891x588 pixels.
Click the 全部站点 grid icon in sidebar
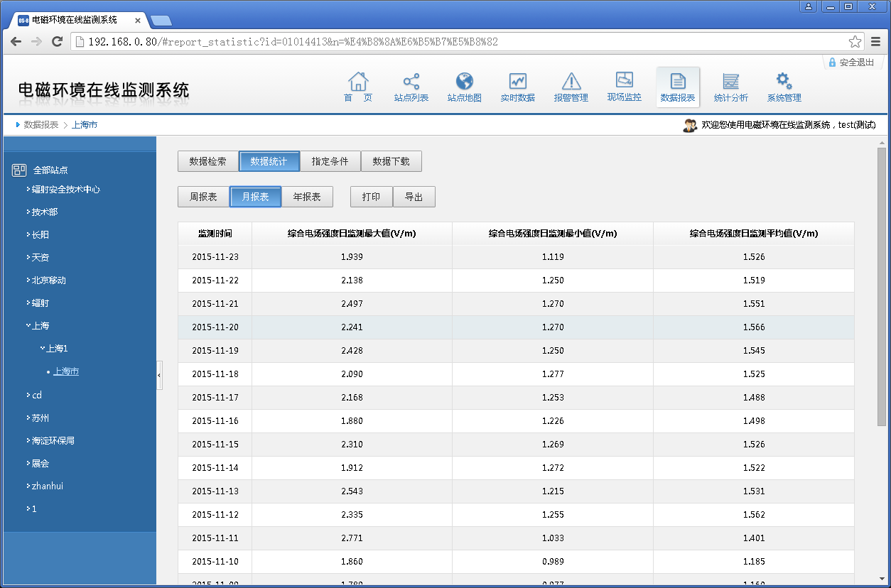click(x=19, y=170)
